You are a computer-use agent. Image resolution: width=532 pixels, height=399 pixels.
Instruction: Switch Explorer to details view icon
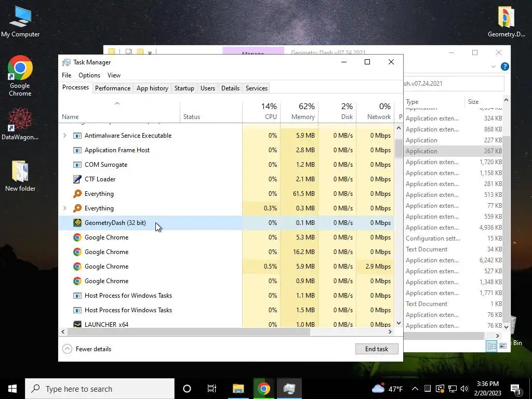tap(491, 345)
